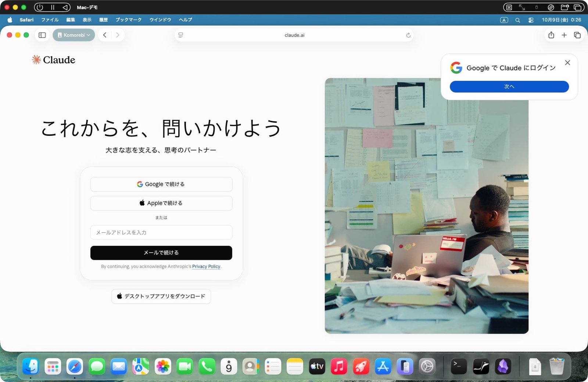Screen dimensions: 588x382
Task: Open the ファイル menu
Action: pos(50,20)
